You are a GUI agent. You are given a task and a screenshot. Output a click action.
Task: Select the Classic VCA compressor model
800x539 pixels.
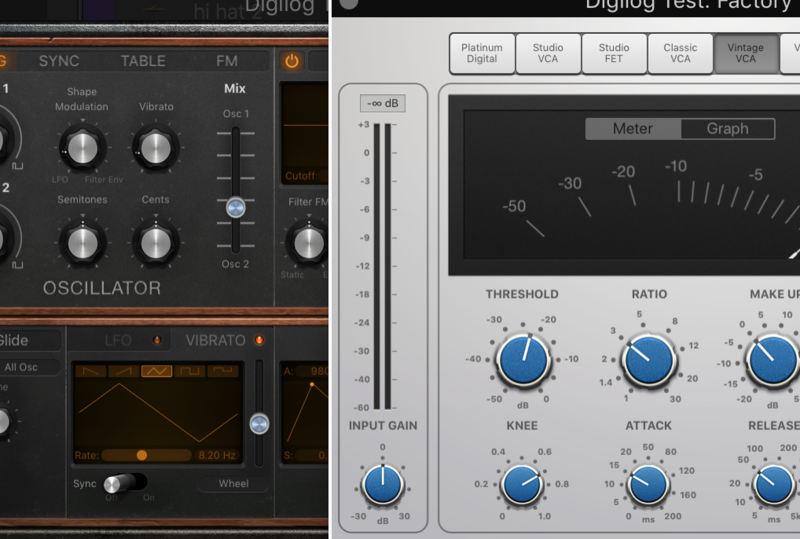click(680, 53)
